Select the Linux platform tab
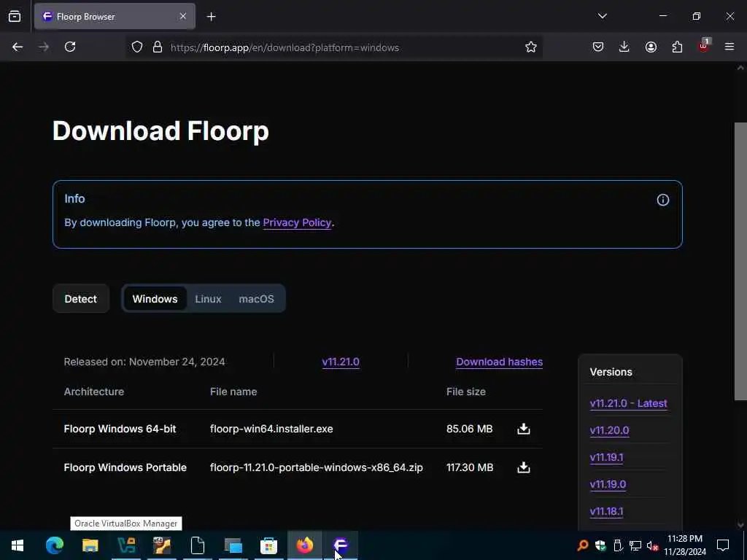The height and width of the screenshot is (560, 747). pyautogui.click(x=208, y=299)
